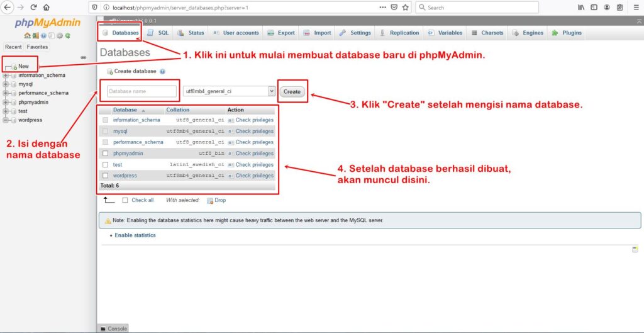The image size is (644, 333).
Task: Tick the Check all checkbox
Action: (125, 200)
